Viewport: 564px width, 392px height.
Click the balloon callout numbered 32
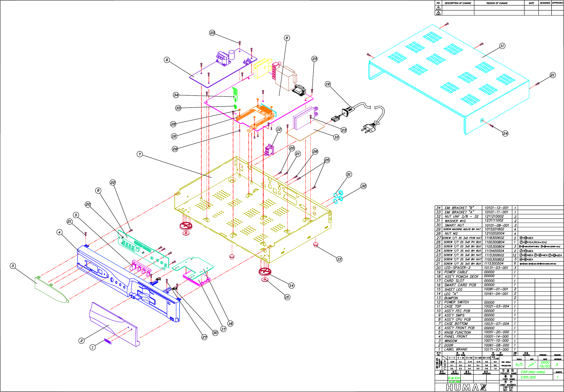[x=364, y=186]
